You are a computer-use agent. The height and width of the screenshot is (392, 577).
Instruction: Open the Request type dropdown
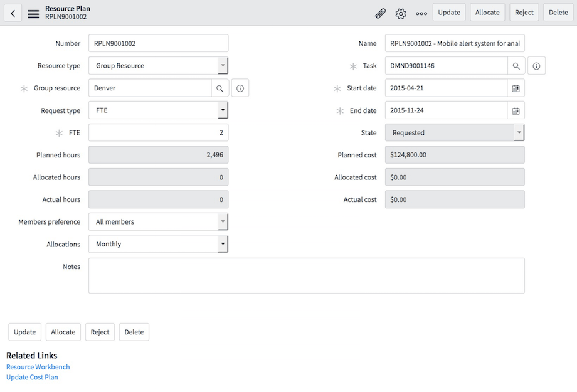pyautogui.click(x=224, y=110)
